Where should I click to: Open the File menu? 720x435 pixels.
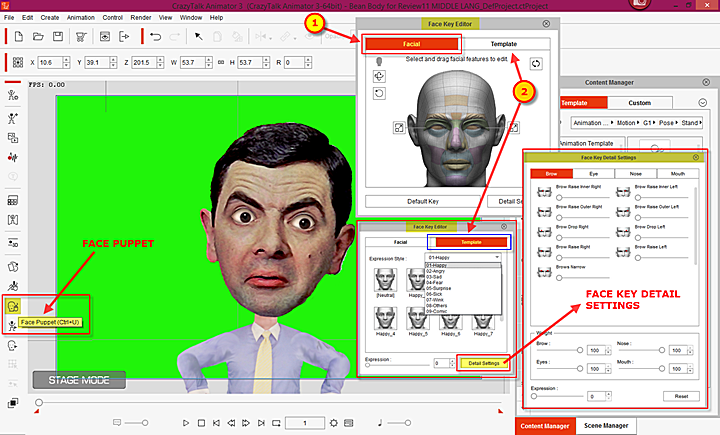click(x=9, y=17)
